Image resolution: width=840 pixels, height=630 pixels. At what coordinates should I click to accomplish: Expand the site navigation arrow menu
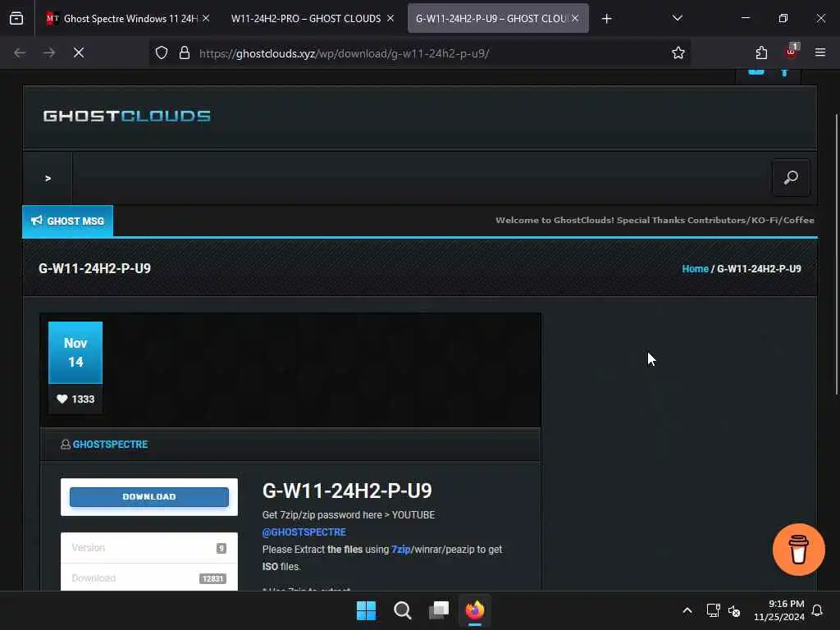pyautogui.click(x=48, y=178)
